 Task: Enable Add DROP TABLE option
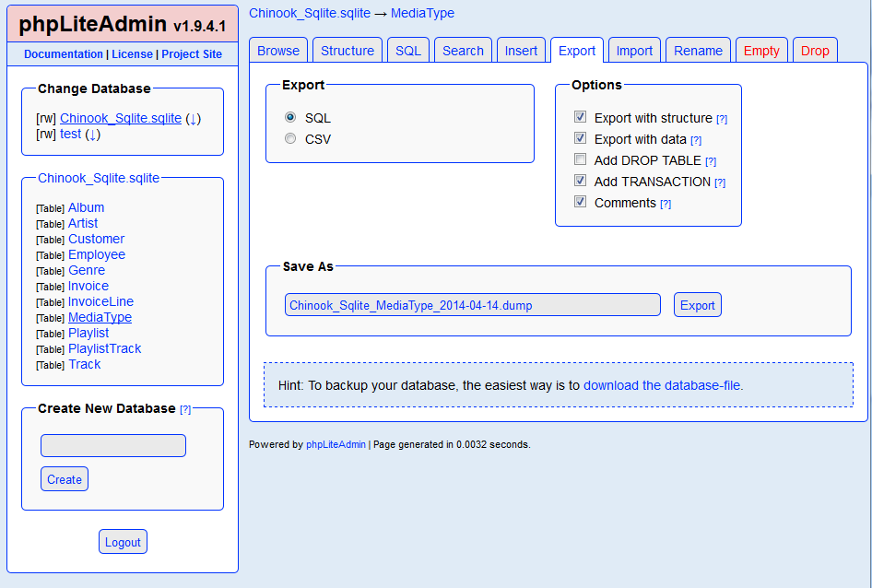point(580,159)
